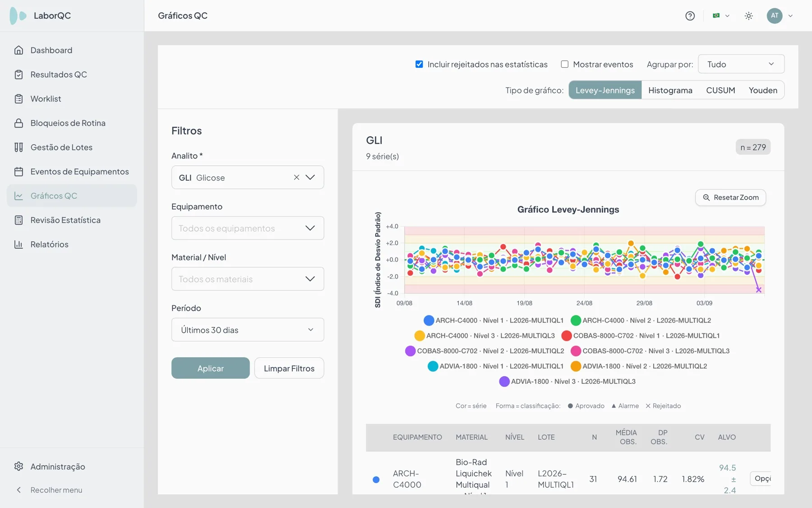
Task: Click the Resetar Zoom button
Action: pyautogui.click(x=731, y=197)
